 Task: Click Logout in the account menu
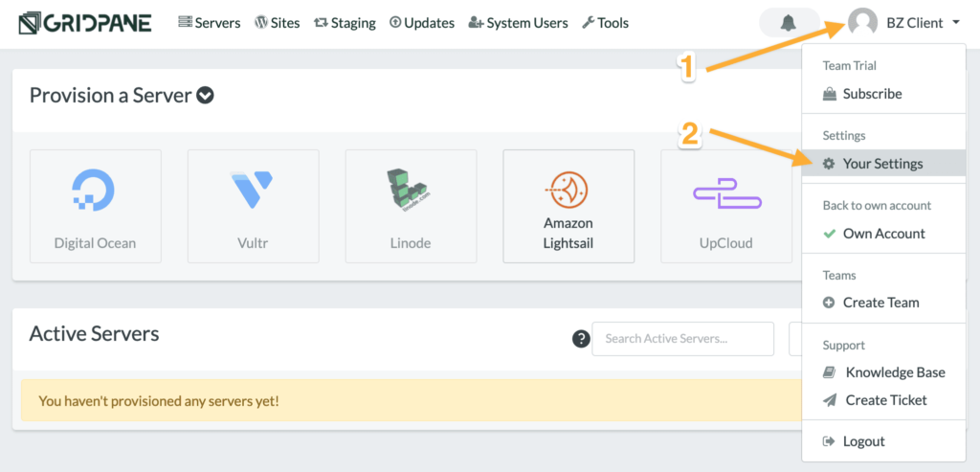point(863,441)
